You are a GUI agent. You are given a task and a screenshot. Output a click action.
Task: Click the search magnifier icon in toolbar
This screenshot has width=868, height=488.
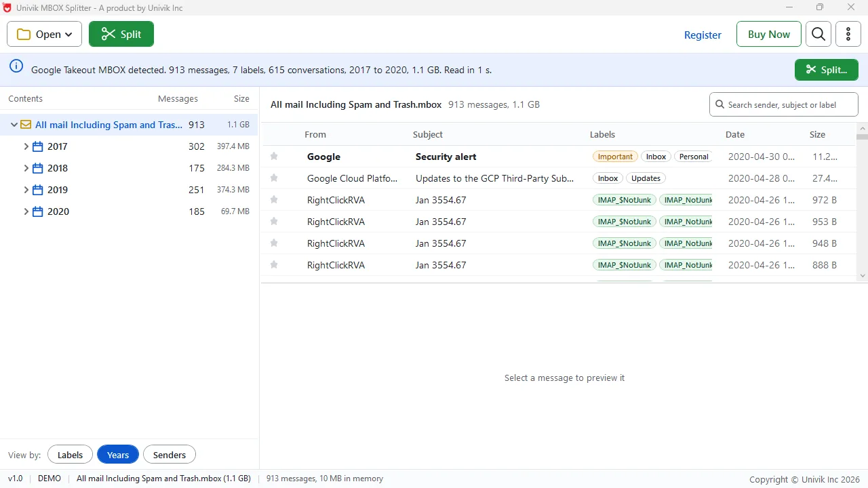818,35
